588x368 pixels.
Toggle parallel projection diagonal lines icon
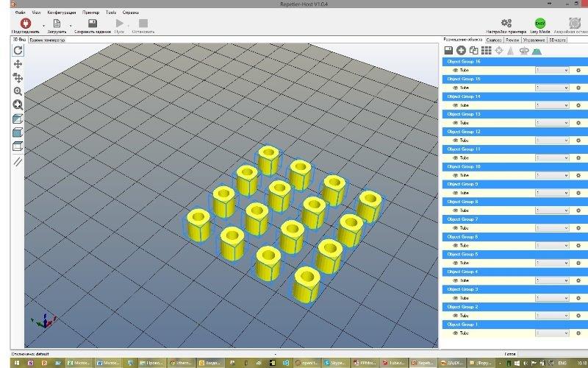click(18, 162)
